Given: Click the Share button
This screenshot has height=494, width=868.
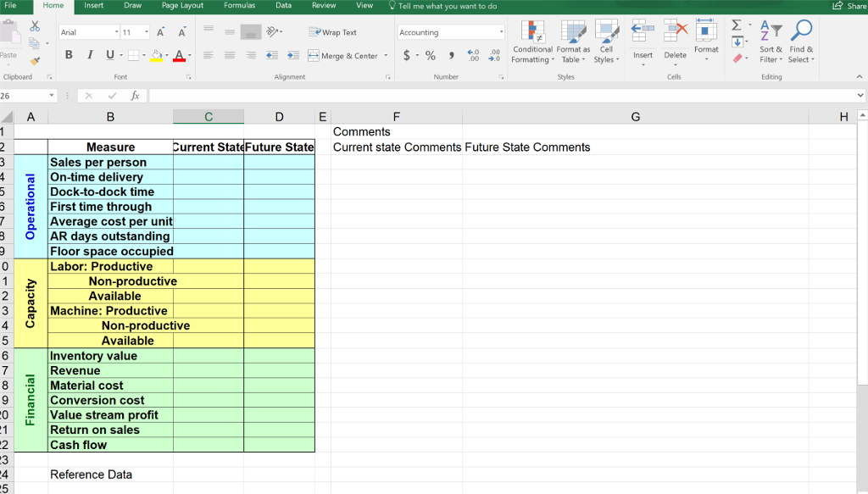Looking at the screenshot, I should [x=849, y=5].
